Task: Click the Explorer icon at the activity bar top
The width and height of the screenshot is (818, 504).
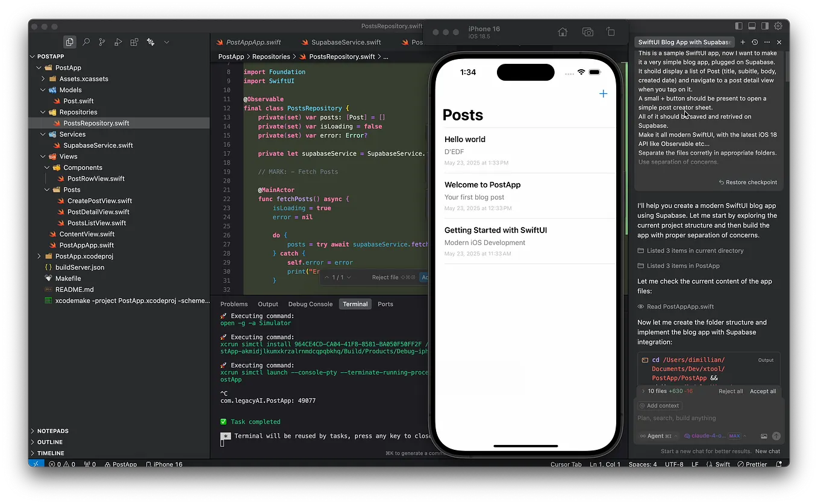Action: (x=69, y=42)
